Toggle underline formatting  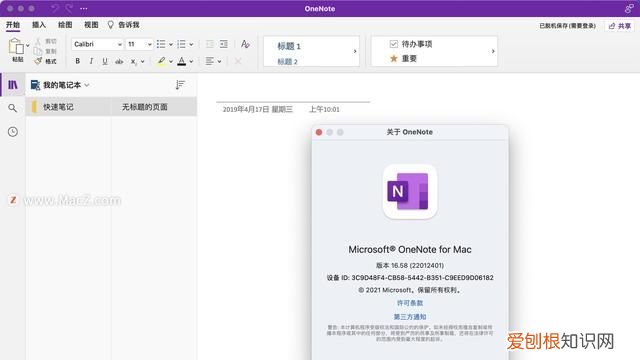click(105, 61)
